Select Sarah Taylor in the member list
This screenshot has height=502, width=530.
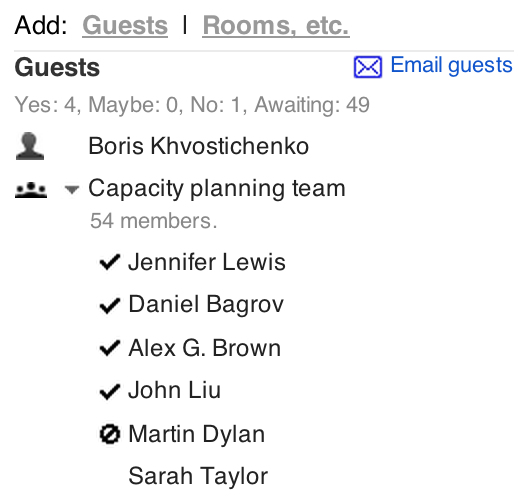pos(198,477)
